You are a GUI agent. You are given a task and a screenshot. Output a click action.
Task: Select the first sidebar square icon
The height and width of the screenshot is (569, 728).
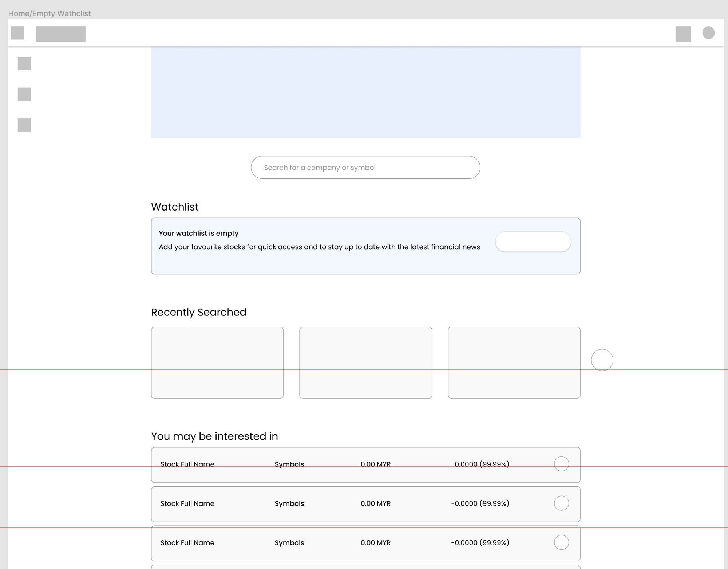pyautogui.click(x=24, y=64)
